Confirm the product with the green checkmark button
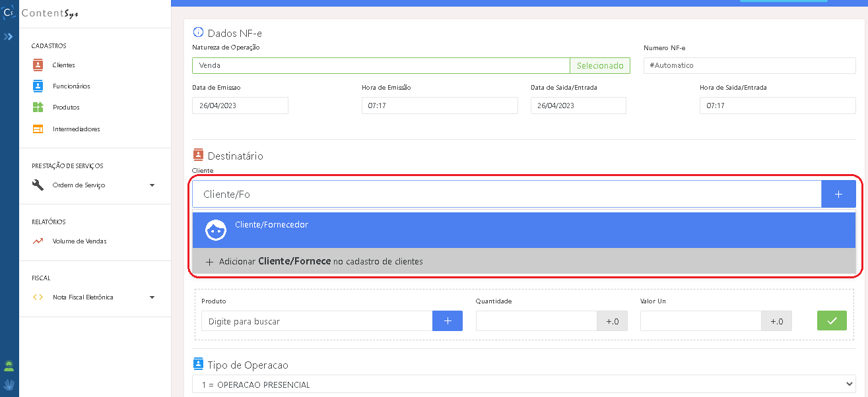The width and height of the screenshot is (868, 397). pyautogui.click(x=832, y=321)
